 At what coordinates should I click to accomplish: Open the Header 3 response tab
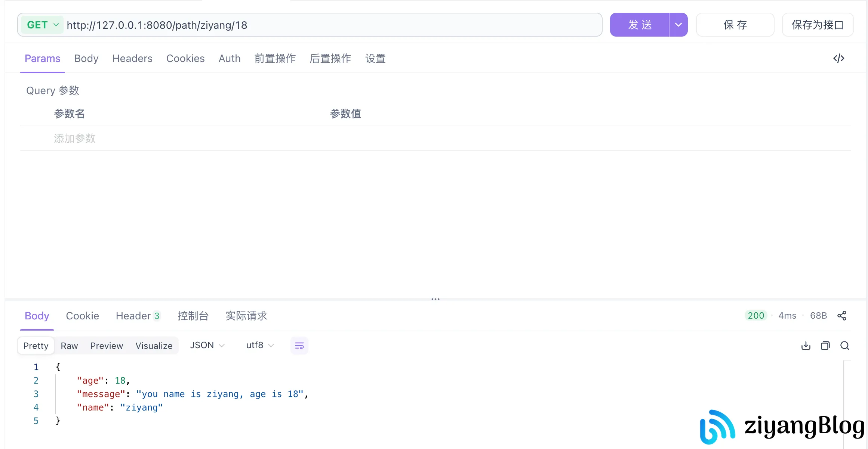[x=138, y=316]
